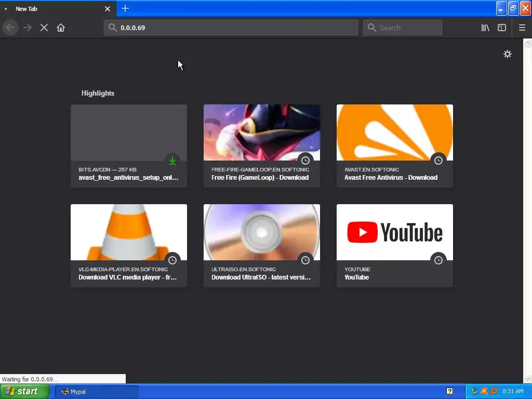Focus the Search box in the toolbar
The height and width of the screenshot is (399, 532).
tap(403, 28)
